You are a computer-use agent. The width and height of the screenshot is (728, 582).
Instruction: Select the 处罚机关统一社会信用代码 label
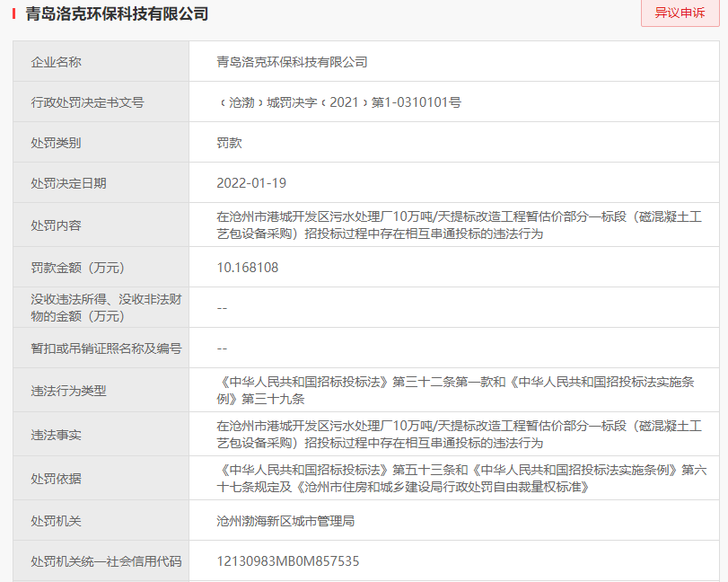click(106, 561)
